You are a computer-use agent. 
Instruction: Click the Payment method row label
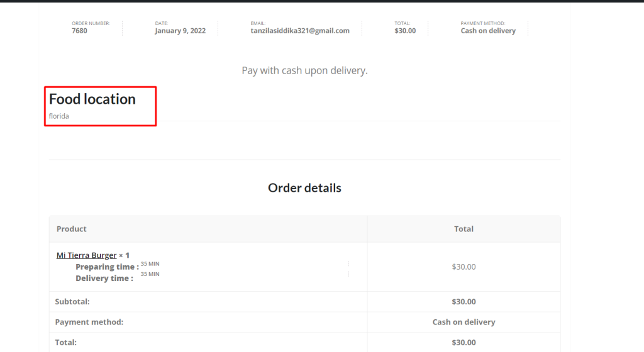pos(89,322)
